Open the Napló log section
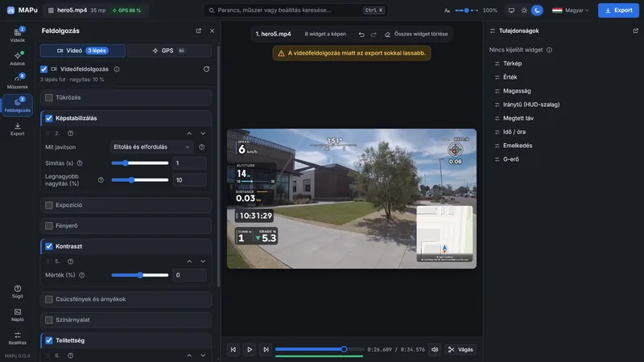 [17, 315]
